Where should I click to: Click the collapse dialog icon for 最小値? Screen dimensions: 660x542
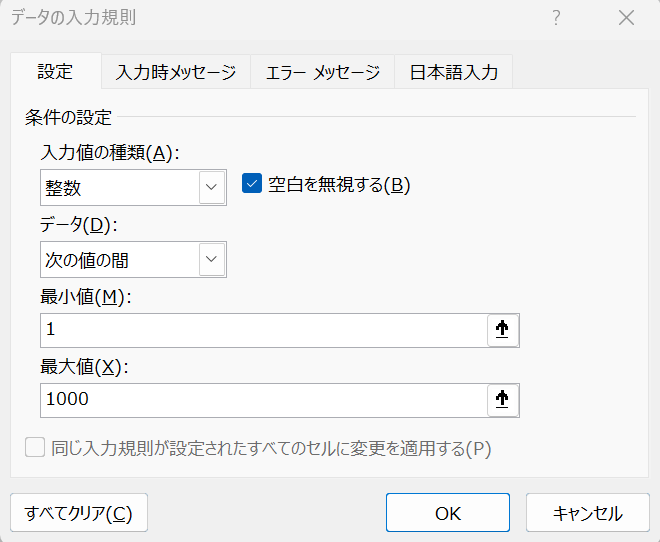pyautogui.click(x=502, y=331)
